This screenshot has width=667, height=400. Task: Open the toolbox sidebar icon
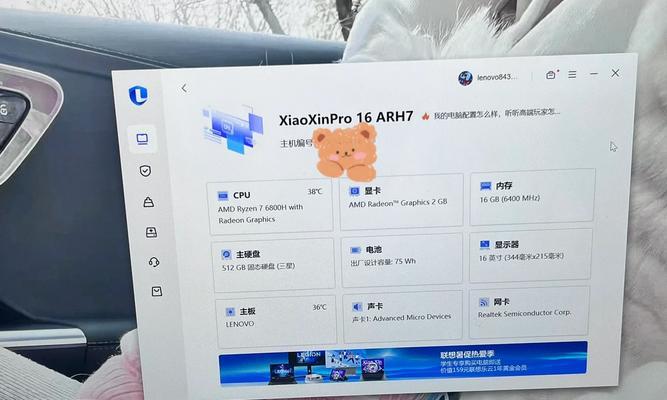(148, 202)
